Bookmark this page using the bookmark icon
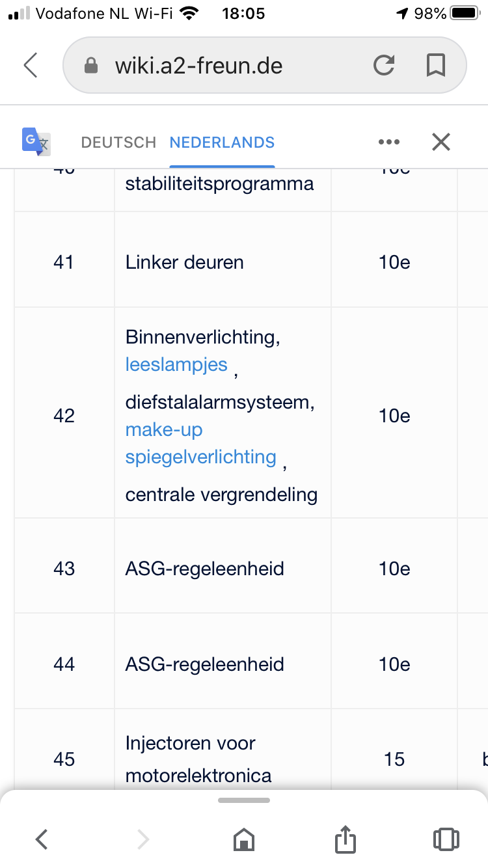488x868 pixels. 435,65
